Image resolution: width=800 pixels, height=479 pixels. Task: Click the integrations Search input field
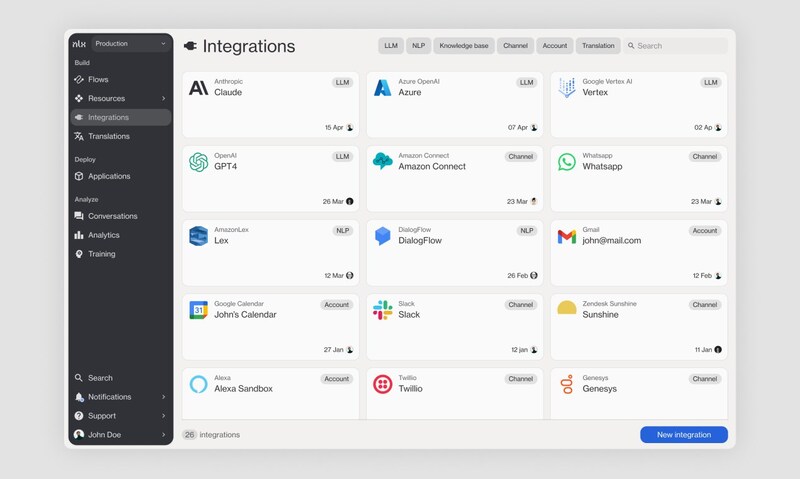click(678, 46)
